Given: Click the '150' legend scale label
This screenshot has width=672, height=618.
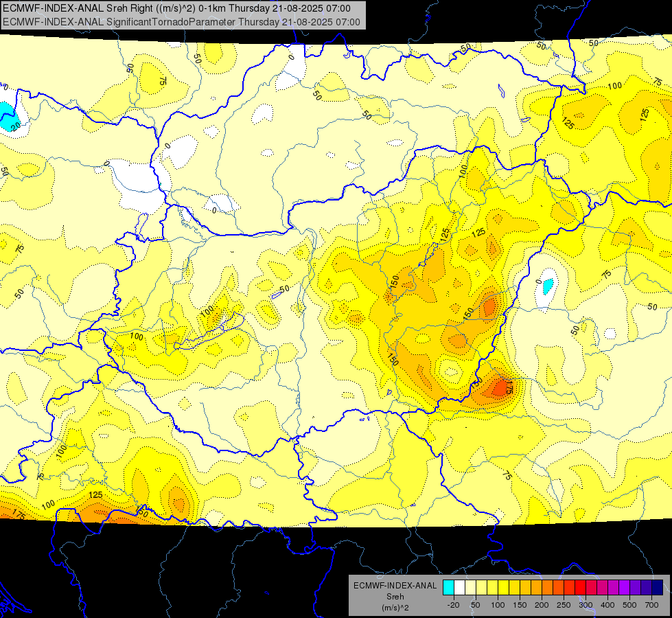Looking at the screenshot, I should pyautogui.click(x=520, y=605).
